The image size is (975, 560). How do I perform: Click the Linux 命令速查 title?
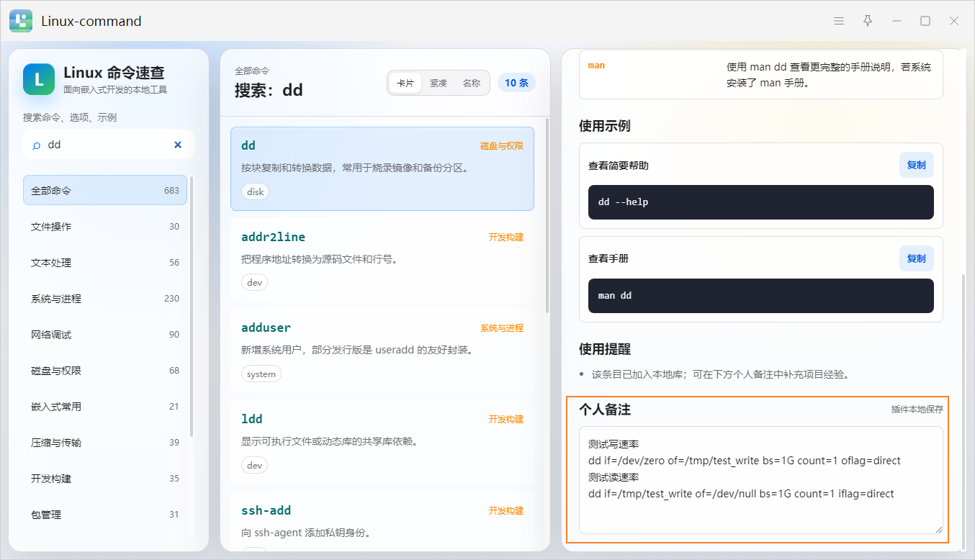(x=114, y=73)
